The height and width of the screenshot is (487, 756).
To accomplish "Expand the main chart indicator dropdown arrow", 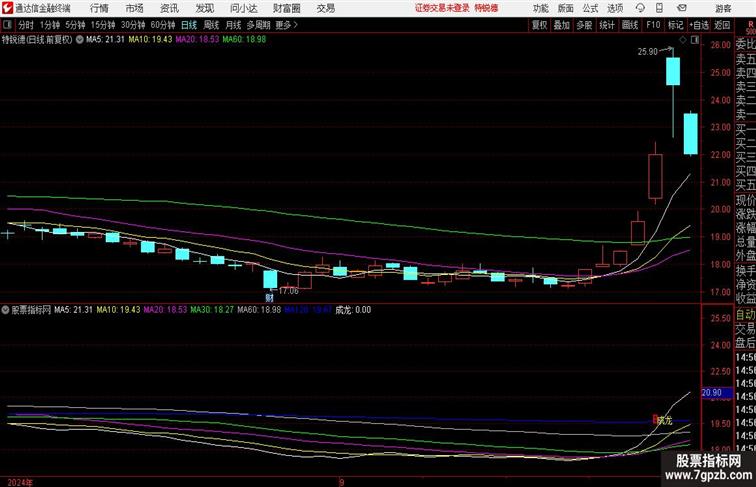I will coord(80,40).
